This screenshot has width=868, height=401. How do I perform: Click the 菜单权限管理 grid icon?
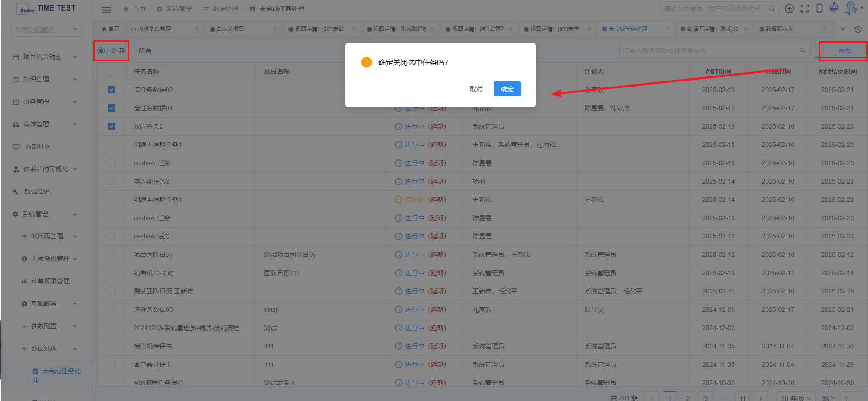point(24,282)
